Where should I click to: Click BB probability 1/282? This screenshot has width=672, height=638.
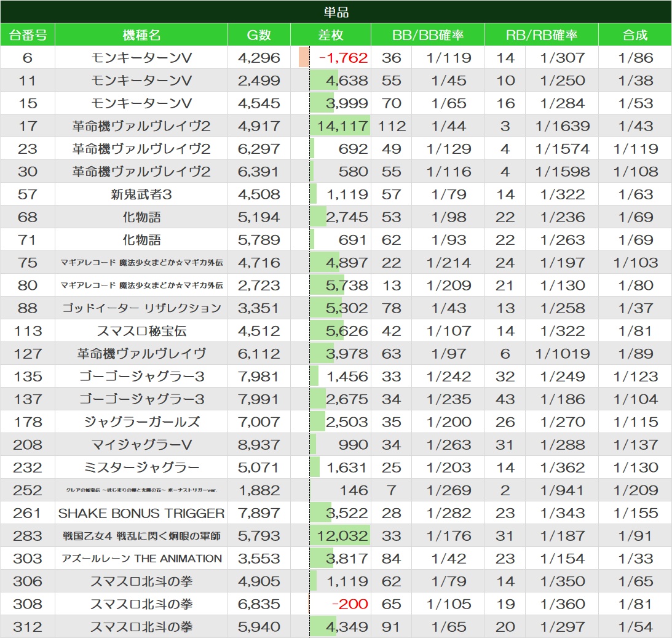tap(449, 513)
